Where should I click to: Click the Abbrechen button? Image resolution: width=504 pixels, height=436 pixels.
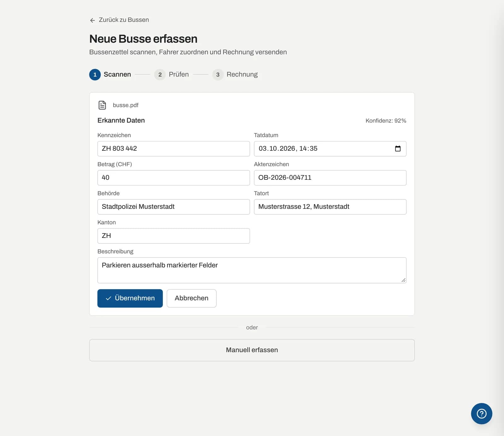click(x=192, y=298)
